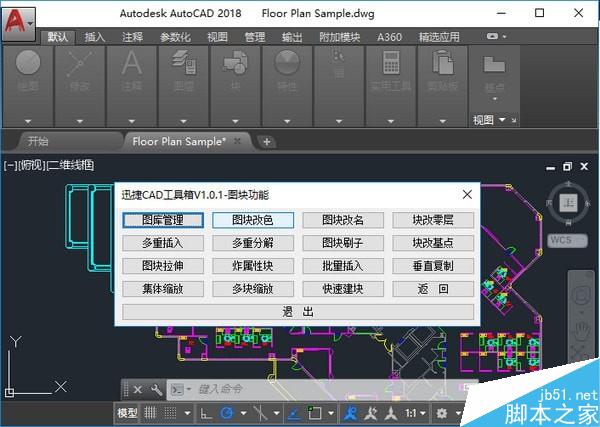Click the 快速建块 button
The width and height of the screenshot is (600, 427).
click(x=343, y=289)
